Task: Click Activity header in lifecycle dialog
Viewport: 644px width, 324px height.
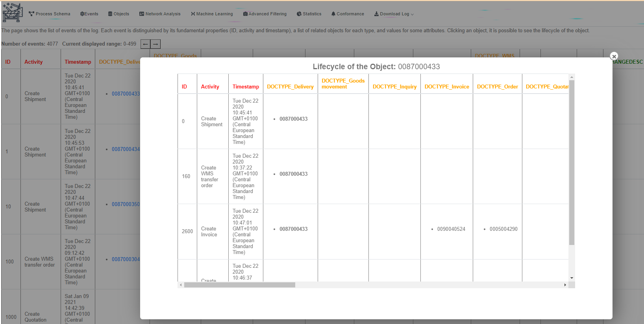Action: click(210, 87)
